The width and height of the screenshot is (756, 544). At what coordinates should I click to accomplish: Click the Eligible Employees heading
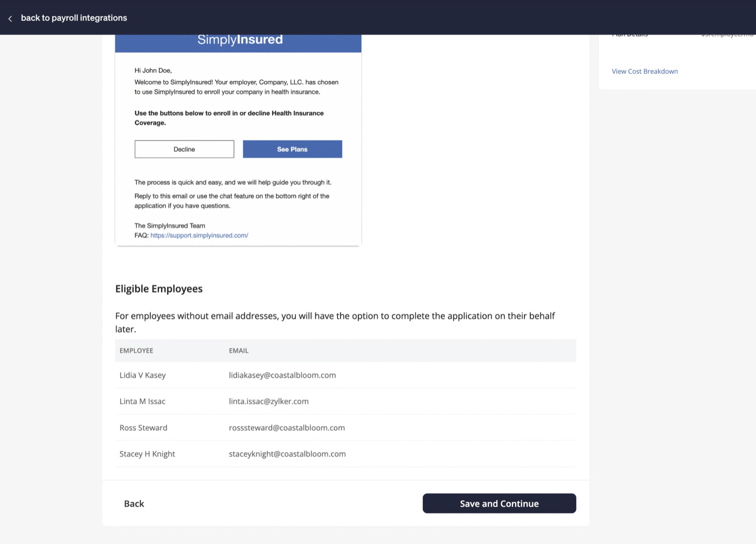pyautogui.click(x=159, y=288)
